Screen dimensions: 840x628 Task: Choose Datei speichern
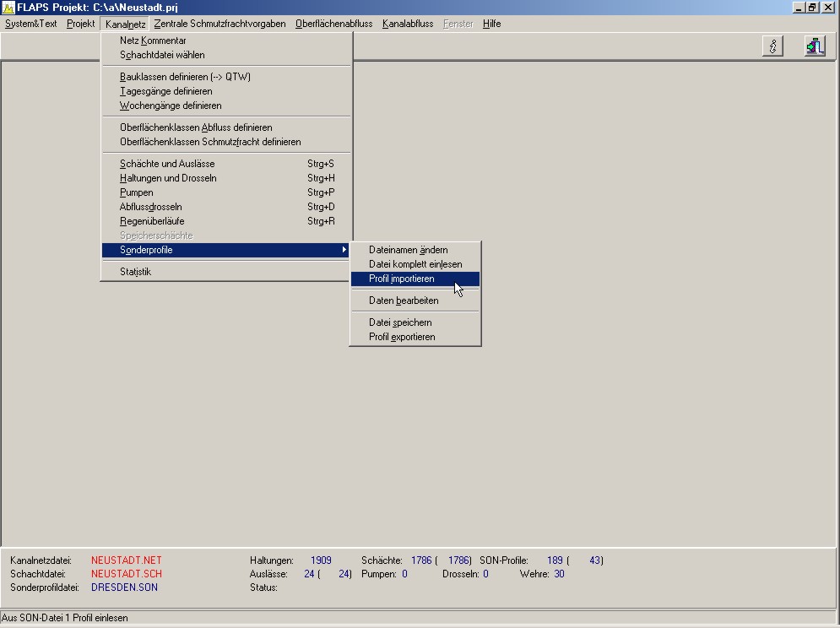coord(415,322)
